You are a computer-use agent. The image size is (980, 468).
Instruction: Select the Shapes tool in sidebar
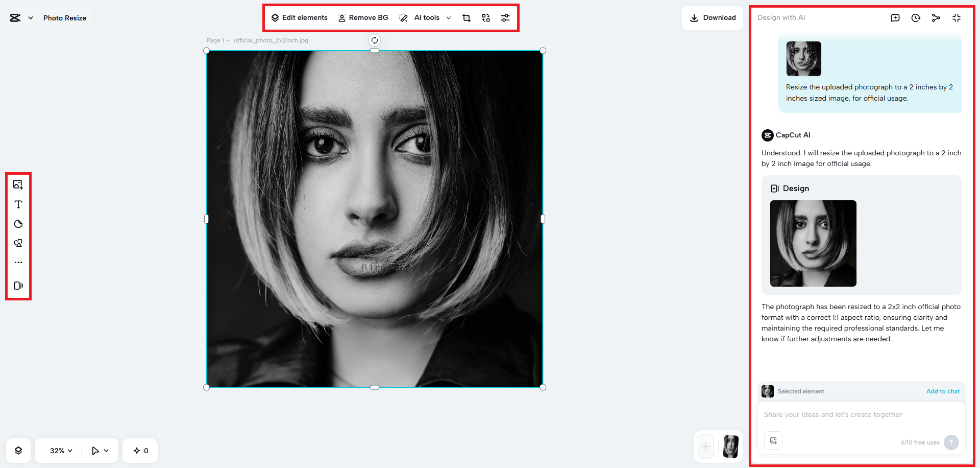[18, 243]
